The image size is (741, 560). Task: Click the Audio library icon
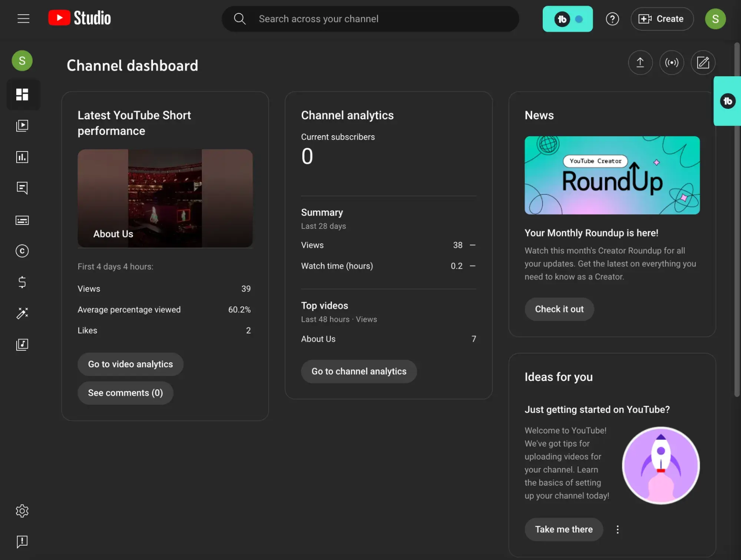coord(22,345)
